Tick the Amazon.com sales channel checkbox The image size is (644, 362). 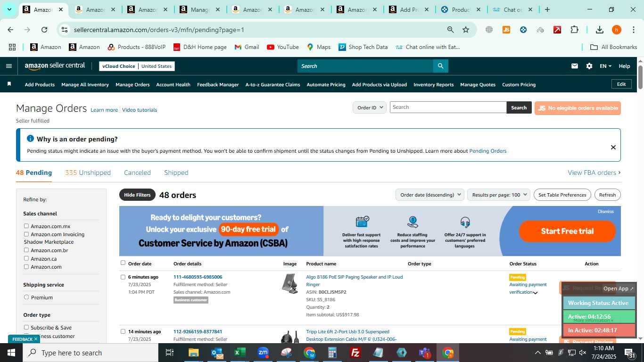[x=26, y=267]
